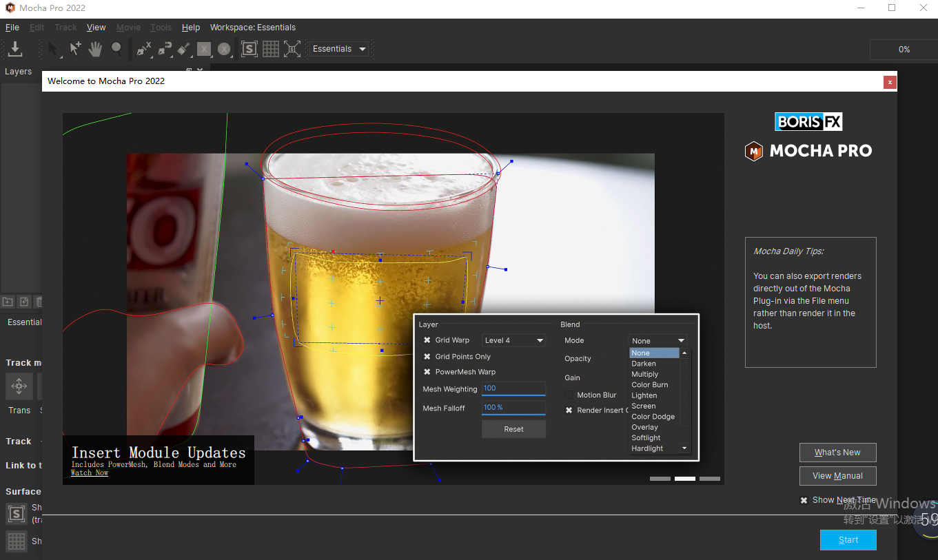Open the File menu
This screenshot has width=938, height=560.
tap(12, 28)
